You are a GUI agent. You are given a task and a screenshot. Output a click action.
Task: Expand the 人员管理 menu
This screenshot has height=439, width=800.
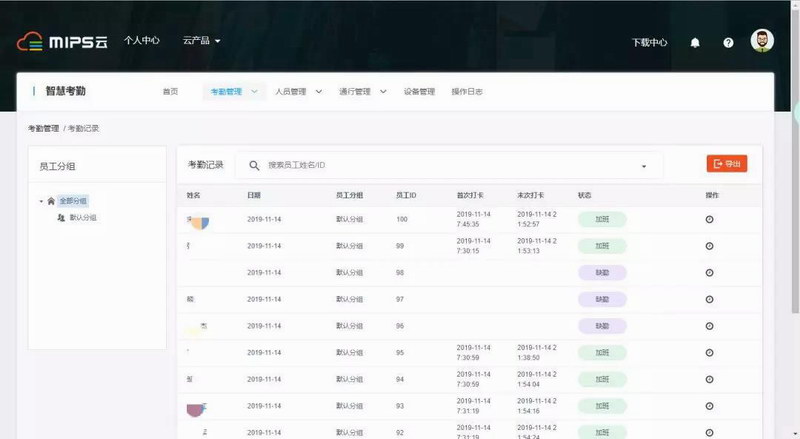(x=299, y=91)
